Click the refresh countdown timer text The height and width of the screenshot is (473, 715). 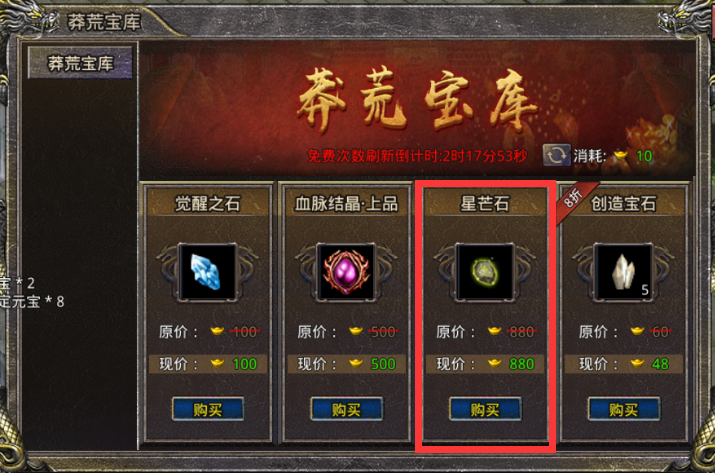(x=417, y=156)
